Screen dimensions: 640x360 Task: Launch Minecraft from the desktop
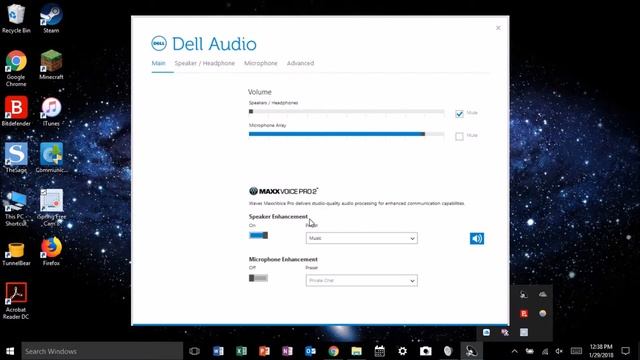(51, 64)
